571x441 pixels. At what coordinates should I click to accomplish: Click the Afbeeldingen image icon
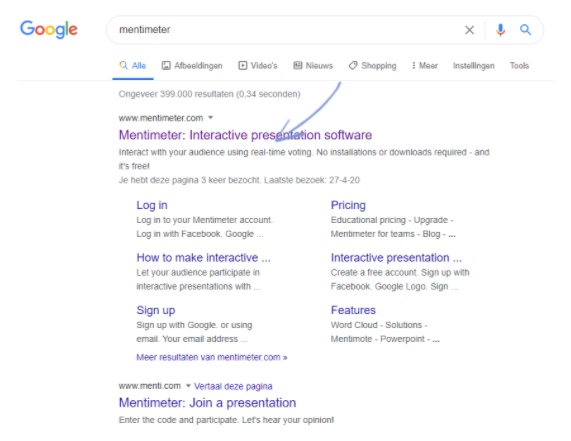tap(166, 66)
